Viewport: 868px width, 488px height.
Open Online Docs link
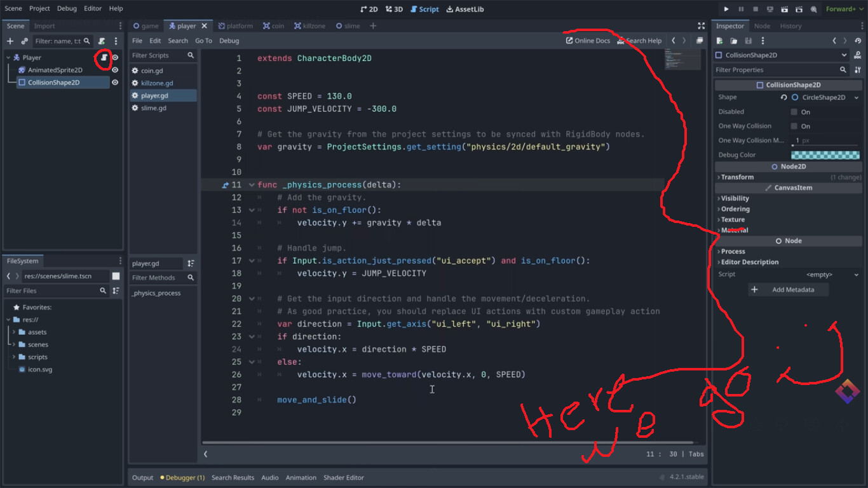(x=588, y=41)
